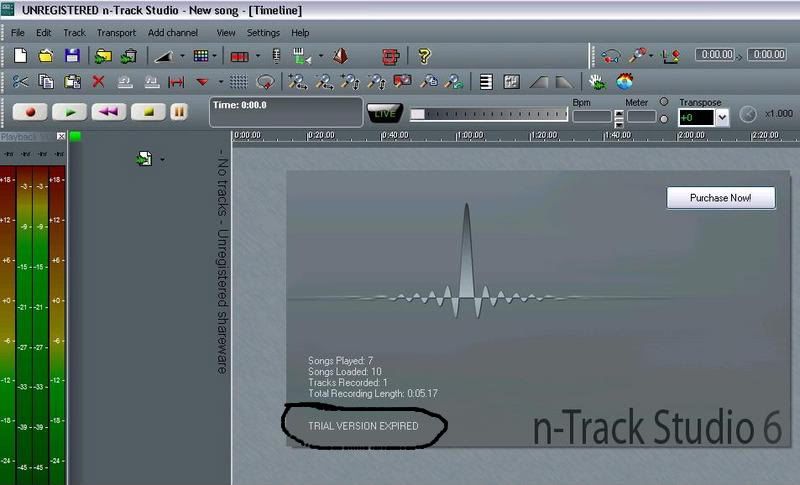
Task: Open the piano keyboard MIDI icon
Action: tap(301, 56)
